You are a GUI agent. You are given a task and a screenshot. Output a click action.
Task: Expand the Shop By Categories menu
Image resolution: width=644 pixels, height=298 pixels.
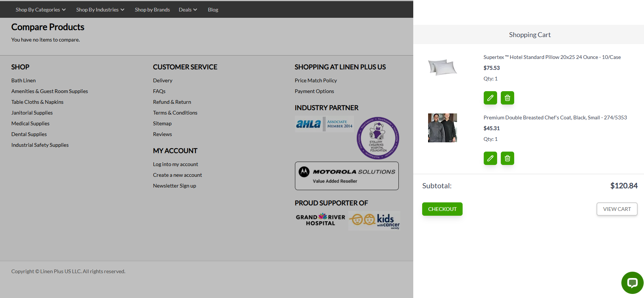[x=40, y=10]
